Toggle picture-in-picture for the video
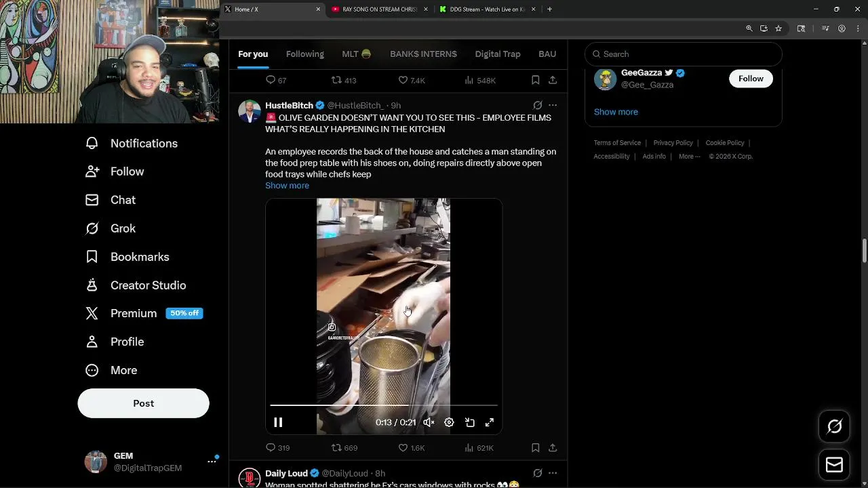This screenshot has width=868, height=488. click(469, 422)
